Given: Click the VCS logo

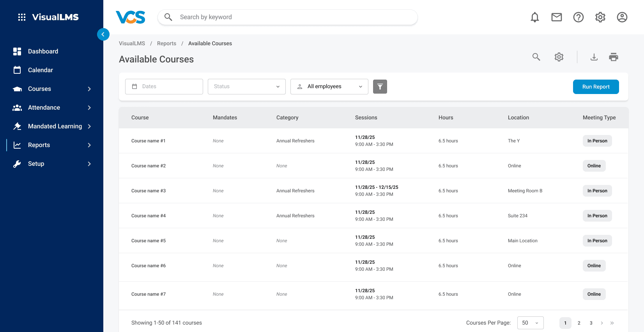Looking at the screenshot, I should coord(131,17).
